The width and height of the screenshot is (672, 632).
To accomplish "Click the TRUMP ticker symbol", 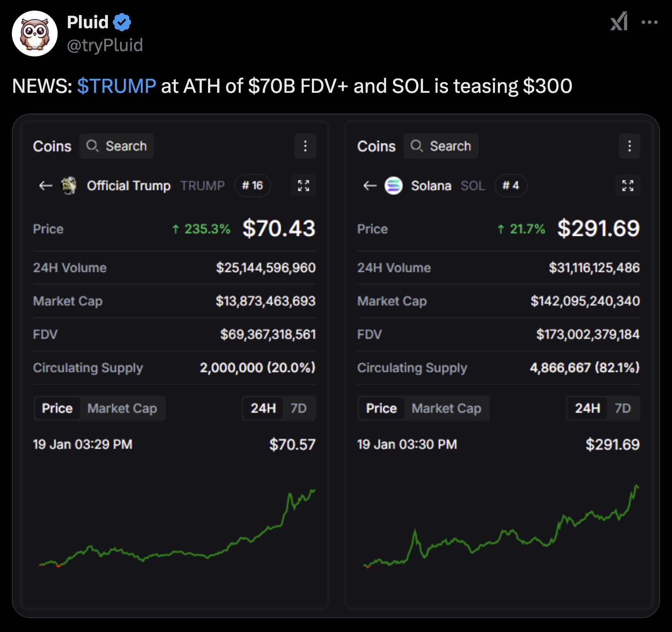I will tap(203, 186).
